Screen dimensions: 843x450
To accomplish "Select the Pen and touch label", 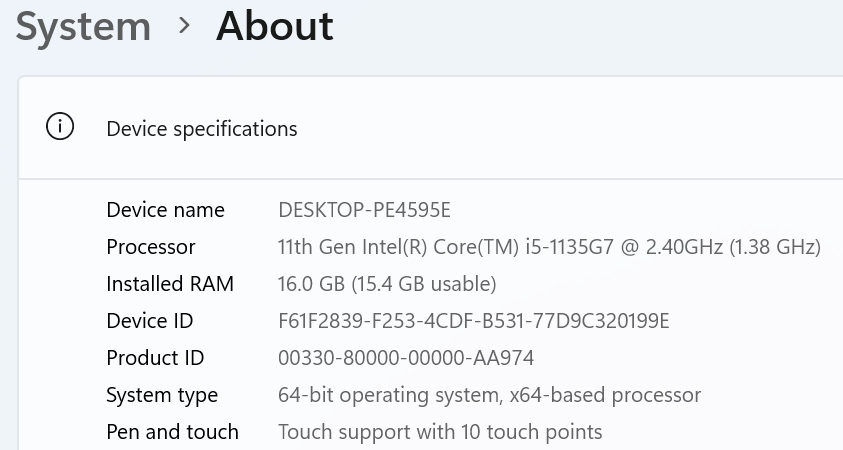I will [x=173, y=432].
